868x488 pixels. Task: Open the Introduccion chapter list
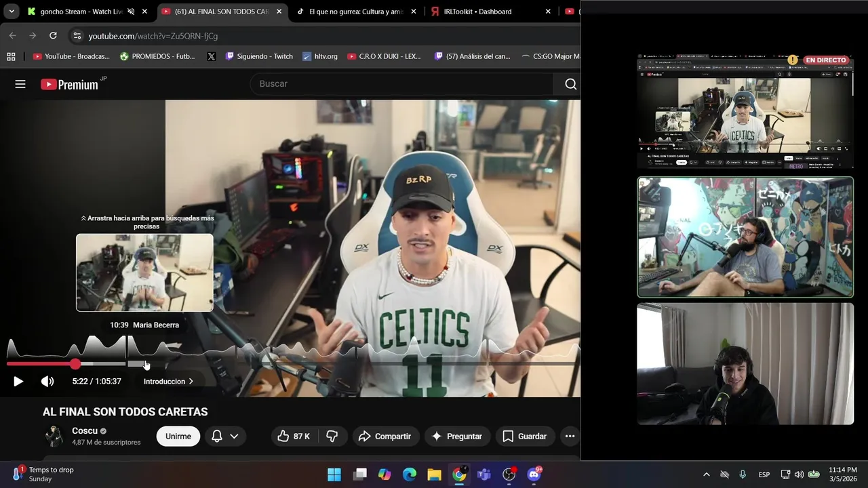(x=168, y=382)
